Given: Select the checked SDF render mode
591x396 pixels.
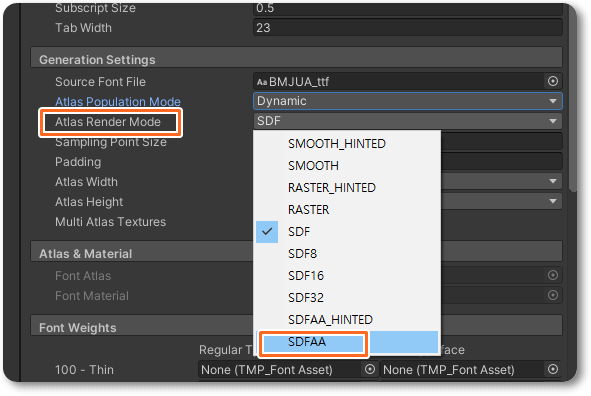Looking at the screenshot, I should [347, 232].
